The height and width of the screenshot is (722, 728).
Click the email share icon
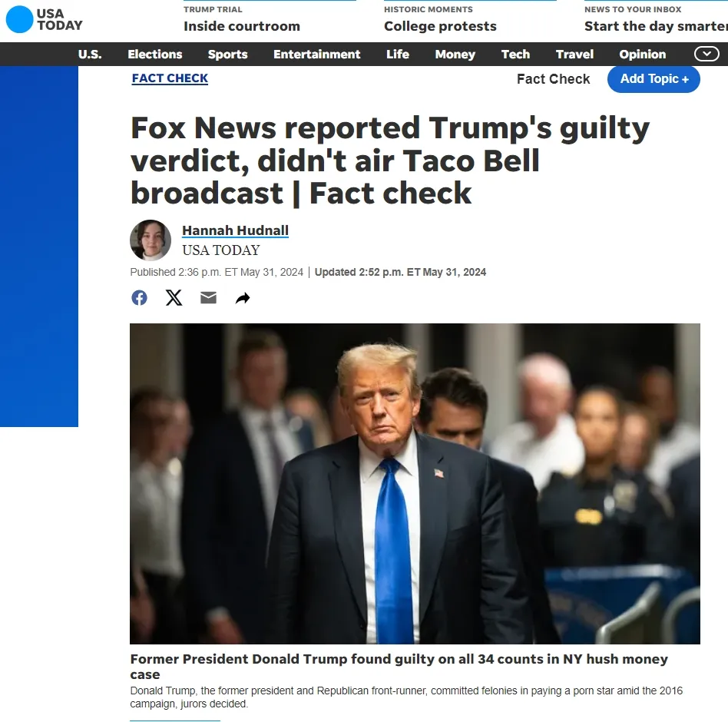[x=208, y=297]
